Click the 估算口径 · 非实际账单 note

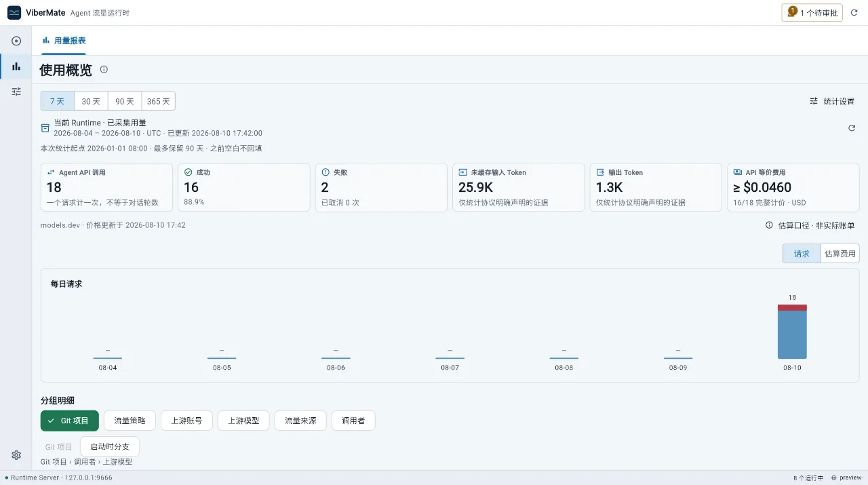[x=816, y=225]
